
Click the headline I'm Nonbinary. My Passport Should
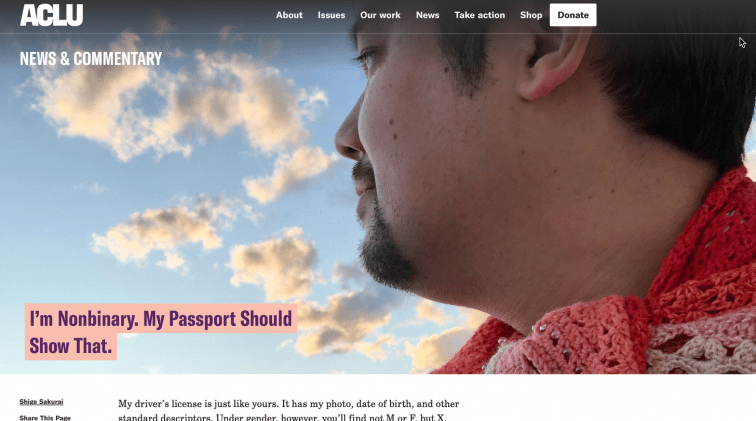pyautogui.click(x=161, y=319)
